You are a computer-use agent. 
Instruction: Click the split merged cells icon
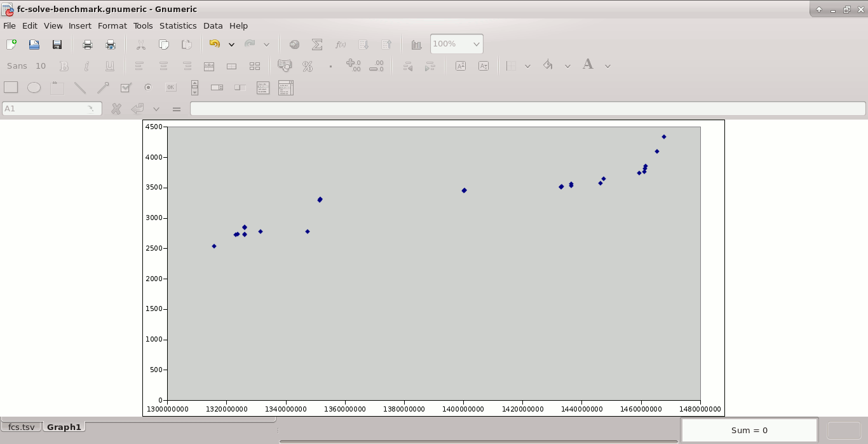point(255,66)
